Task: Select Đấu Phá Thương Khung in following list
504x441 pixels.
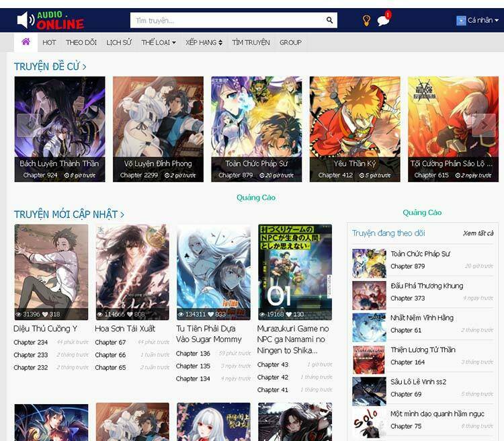Action: pyautogui.click(x=427, y=286)
